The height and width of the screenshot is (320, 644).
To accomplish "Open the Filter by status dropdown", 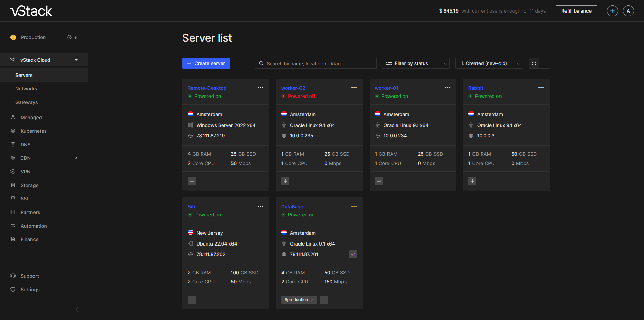I will coord(416,63).
